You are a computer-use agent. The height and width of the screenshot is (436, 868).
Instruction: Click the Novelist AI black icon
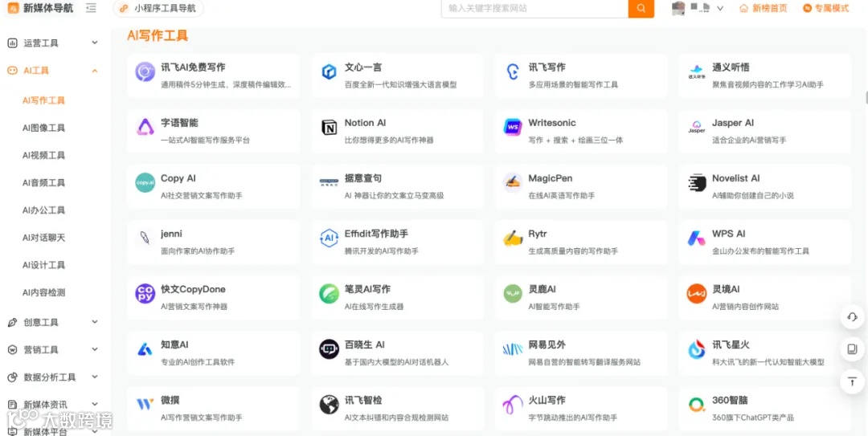pos(696,182)
